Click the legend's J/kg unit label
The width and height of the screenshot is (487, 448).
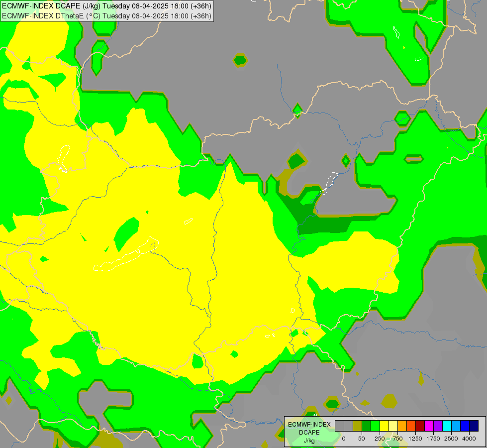coord(309,441)
